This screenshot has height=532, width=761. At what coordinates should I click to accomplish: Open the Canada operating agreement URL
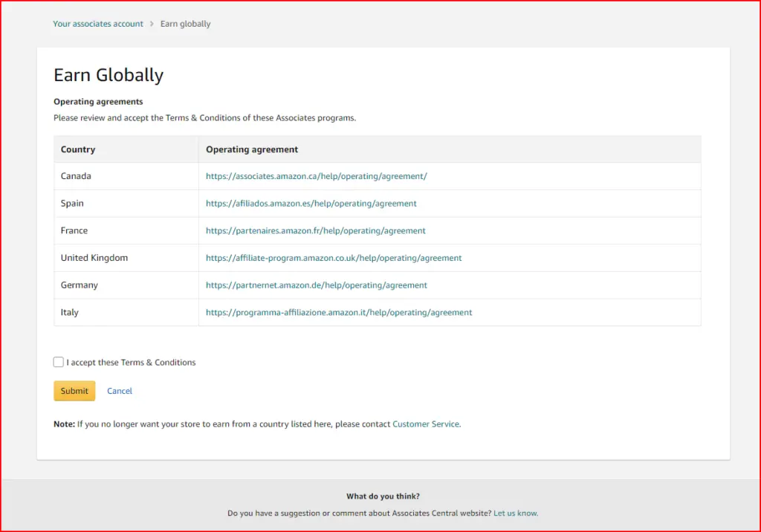pos(316,176)
